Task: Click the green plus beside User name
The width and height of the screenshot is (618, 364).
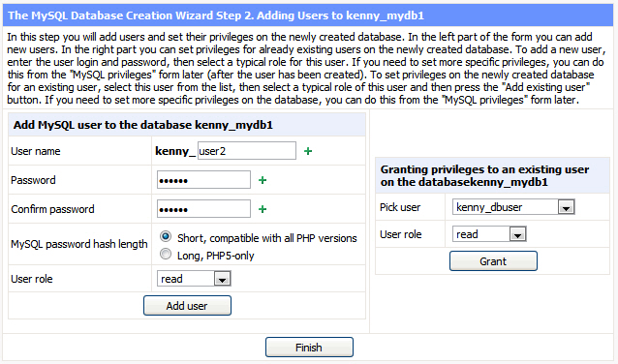Action: [308, 151]
